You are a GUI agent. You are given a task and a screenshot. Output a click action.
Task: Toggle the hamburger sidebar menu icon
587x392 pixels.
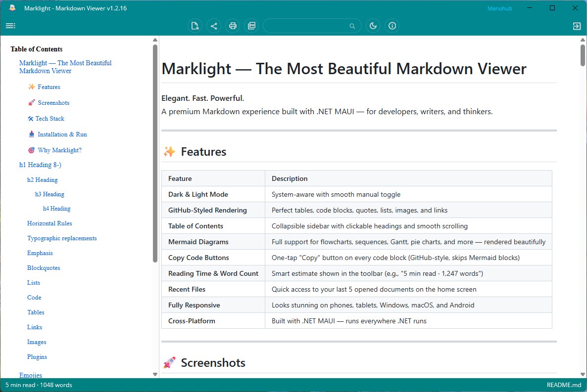pyautogui.click(x=10, y=25)
